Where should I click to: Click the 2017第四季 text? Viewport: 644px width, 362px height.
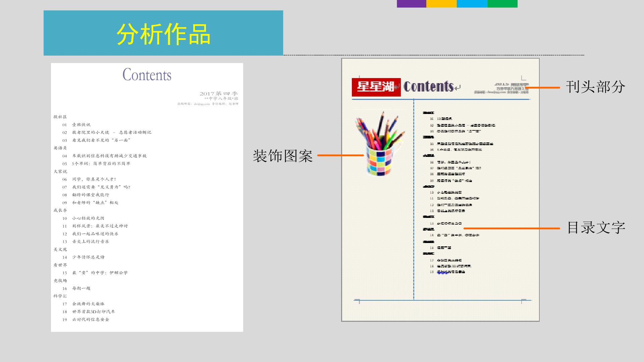coord(219,94)
